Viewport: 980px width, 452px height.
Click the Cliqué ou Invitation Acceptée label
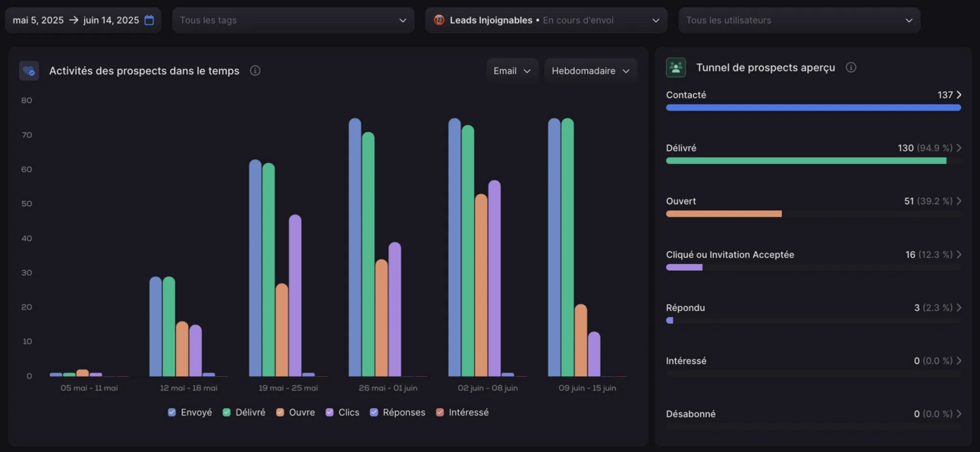click(730, 255)
